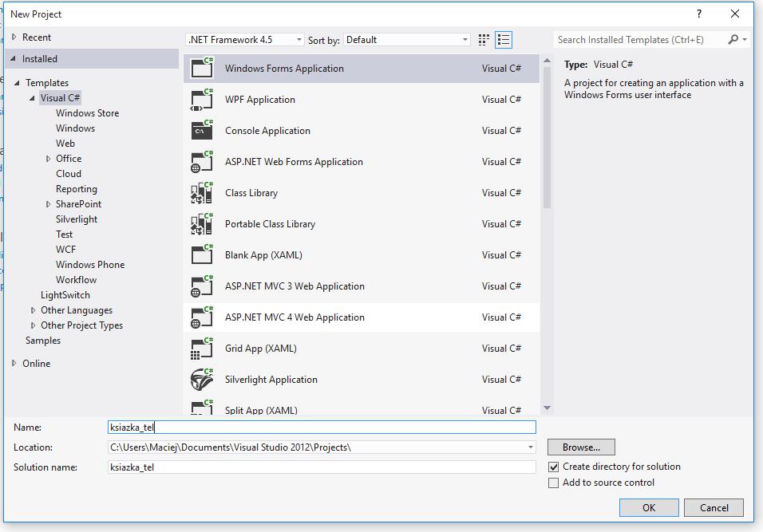Viewport: 763px width, 532px height.
Task: Expand the SharePoint tree node
Action: 48,204
